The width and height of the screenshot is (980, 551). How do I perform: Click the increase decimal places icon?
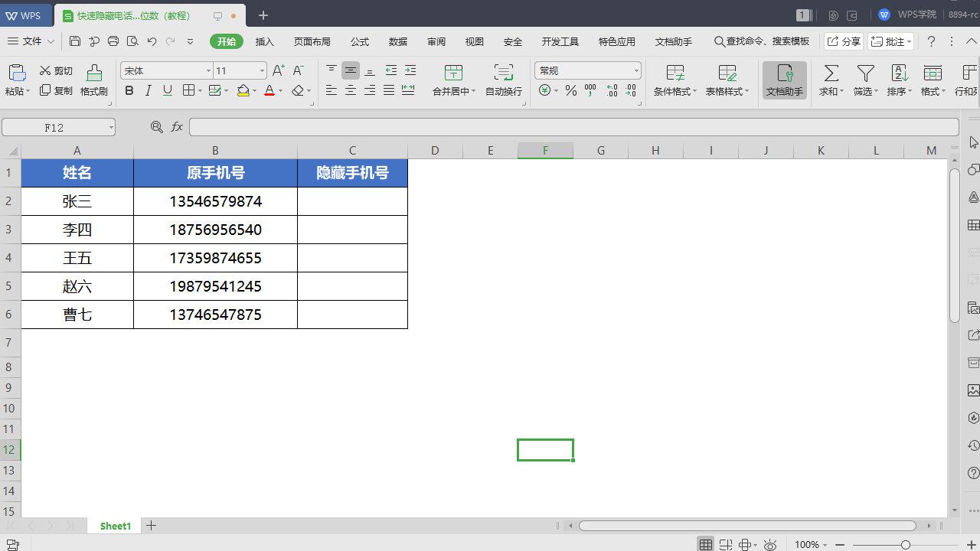[610, 90]
